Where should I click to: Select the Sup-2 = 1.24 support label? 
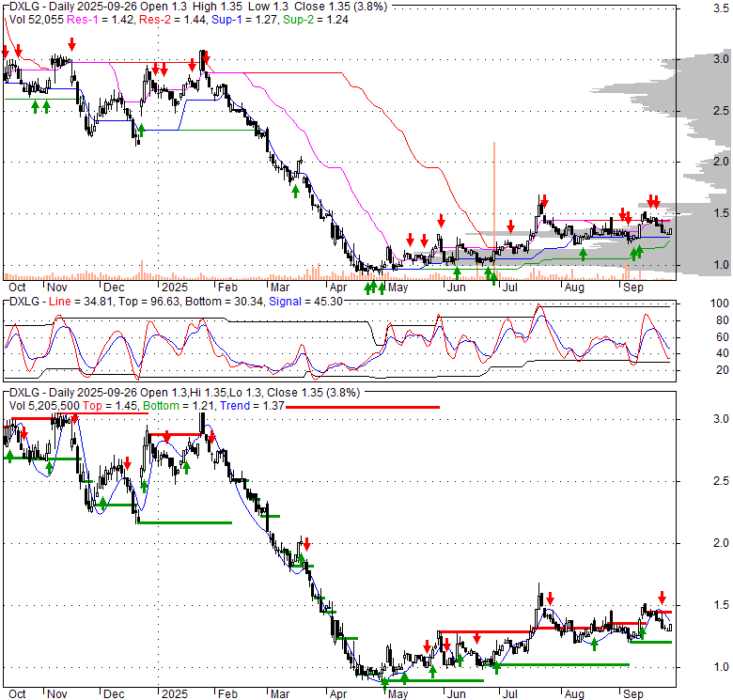click(x=316, y=20)
